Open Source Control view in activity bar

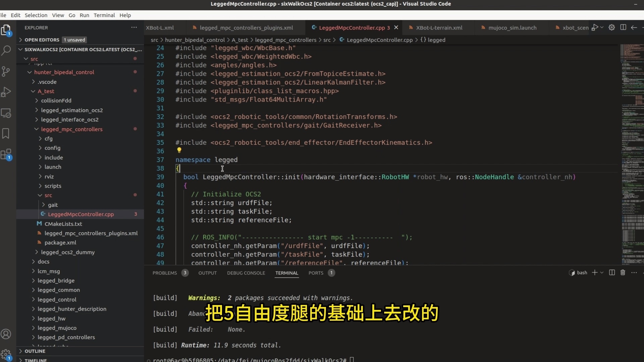[x=6, y=71]
